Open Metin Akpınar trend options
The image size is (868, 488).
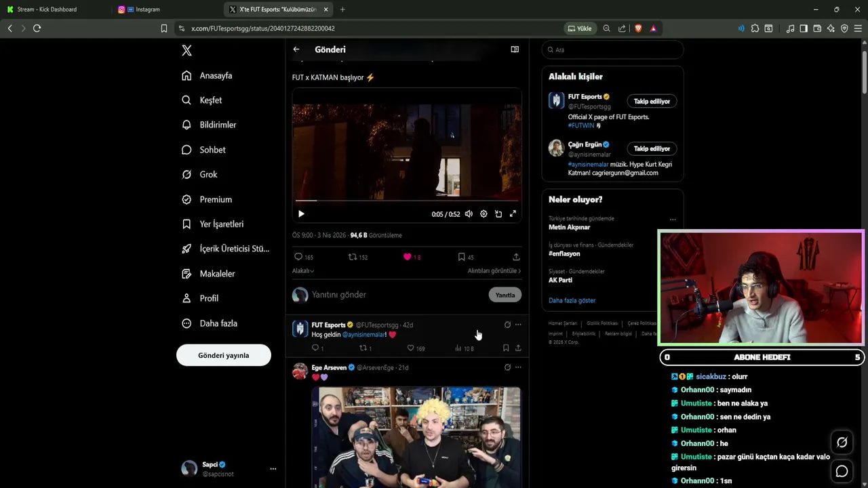673,220
